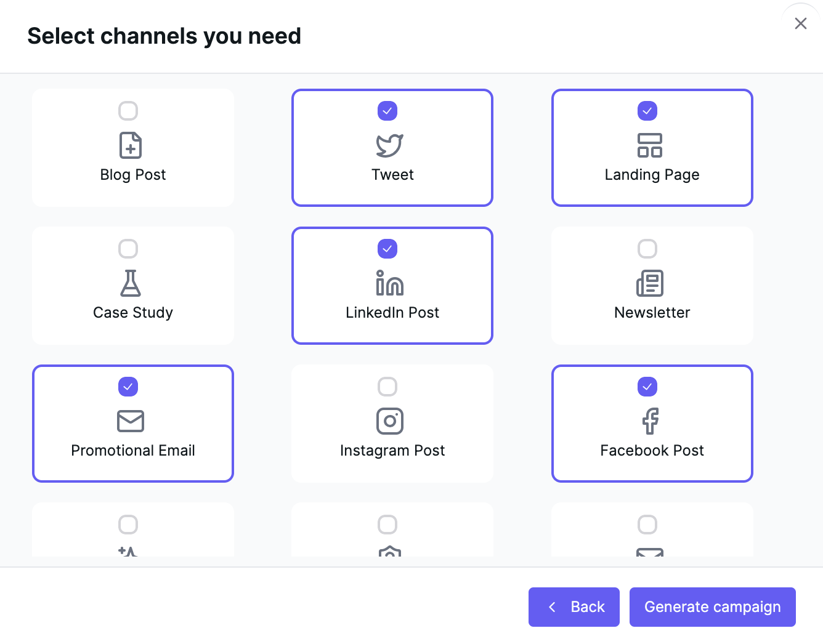This screenshot has height=644, width=823.
Task: Deselect the Landing Page checkbox
Action: tap(647, 111)
